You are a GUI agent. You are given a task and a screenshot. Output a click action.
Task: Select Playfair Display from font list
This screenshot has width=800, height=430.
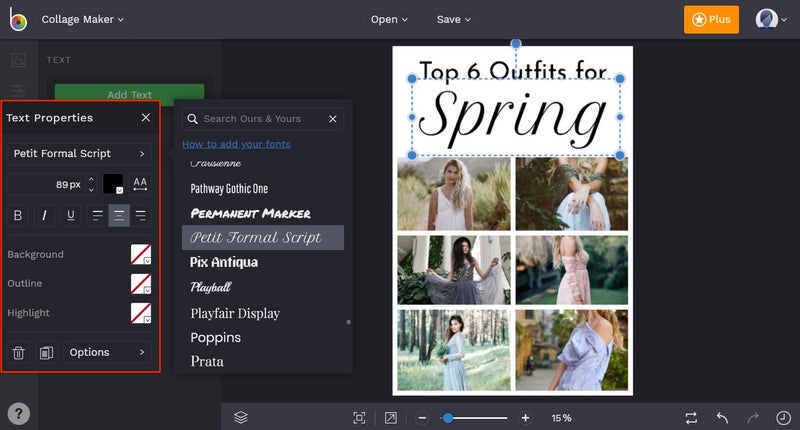point(235,313)
